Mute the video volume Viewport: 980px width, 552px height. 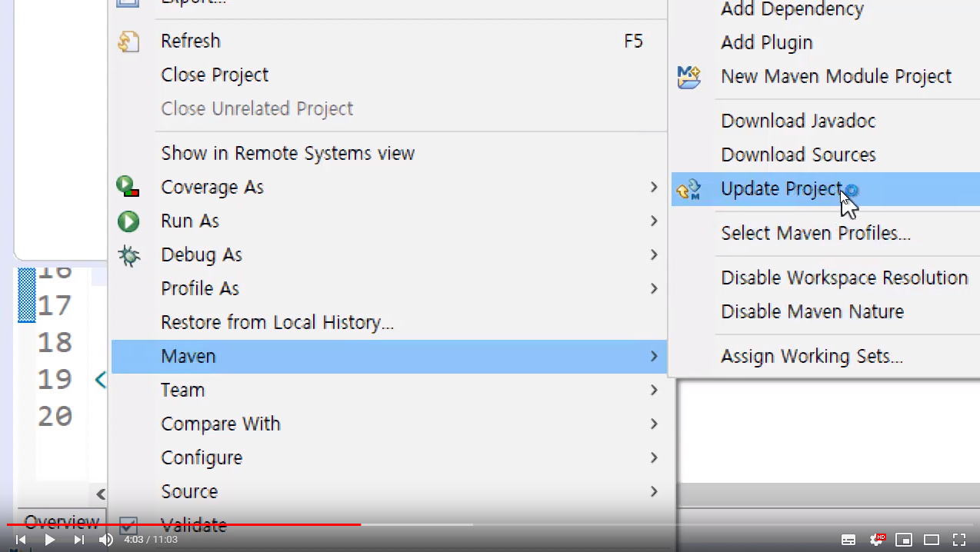coord(106,540)
